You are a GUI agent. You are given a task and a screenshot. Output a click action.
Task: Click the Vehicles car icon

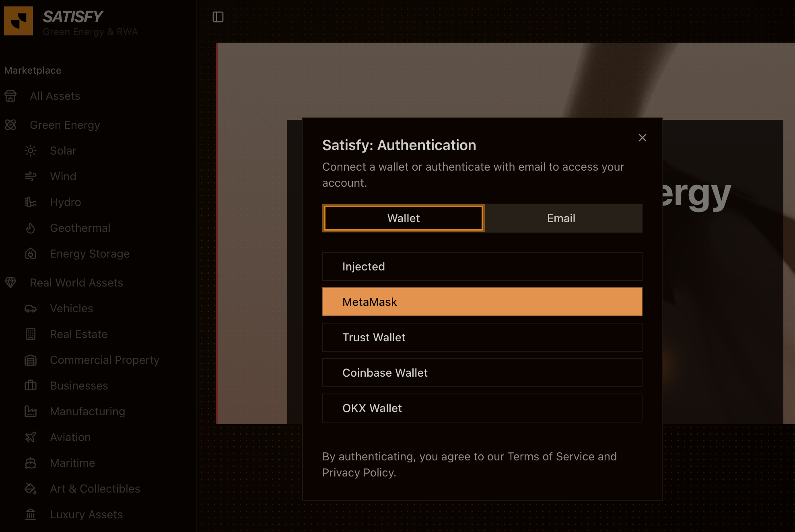click(31, 309)
